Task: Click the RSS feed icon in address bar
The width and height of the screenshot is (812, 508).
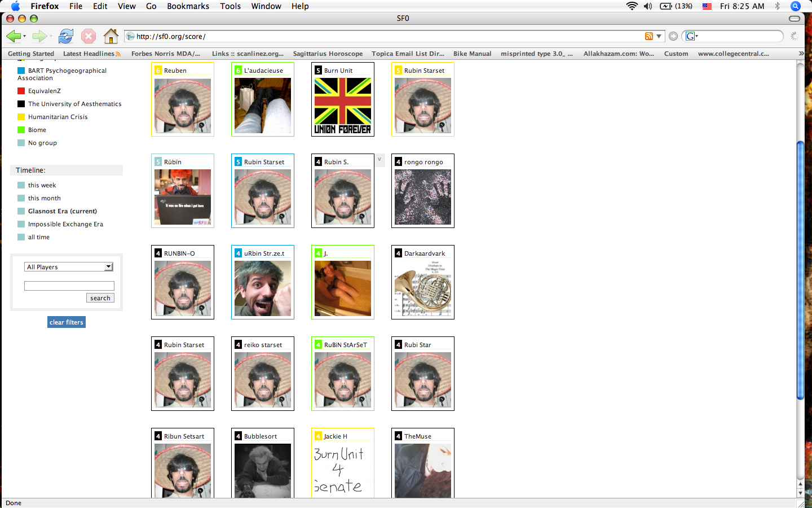Action: (649, 37)
